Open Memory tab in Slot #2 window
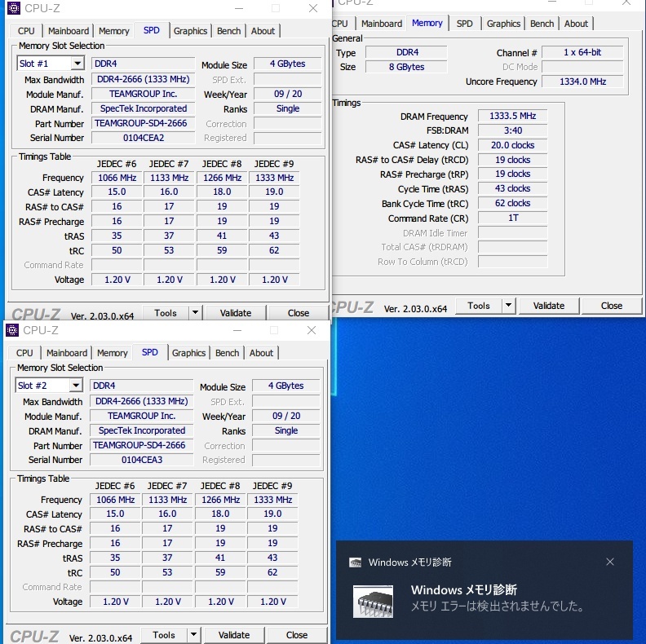The image size is (646, 644). (112, 353)
